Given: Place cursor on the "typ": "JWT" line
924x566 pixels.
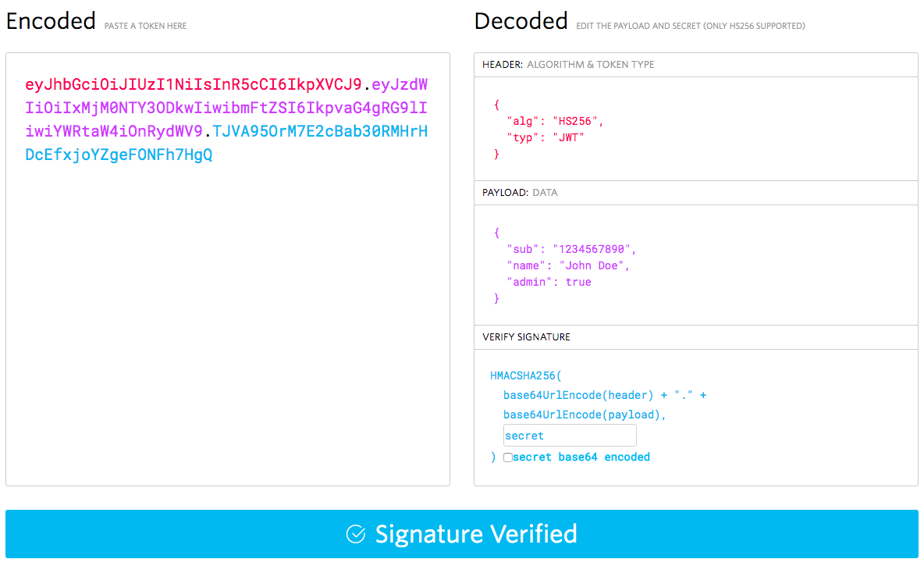Looking at the screenshot, I should click(x=546, y=137).
